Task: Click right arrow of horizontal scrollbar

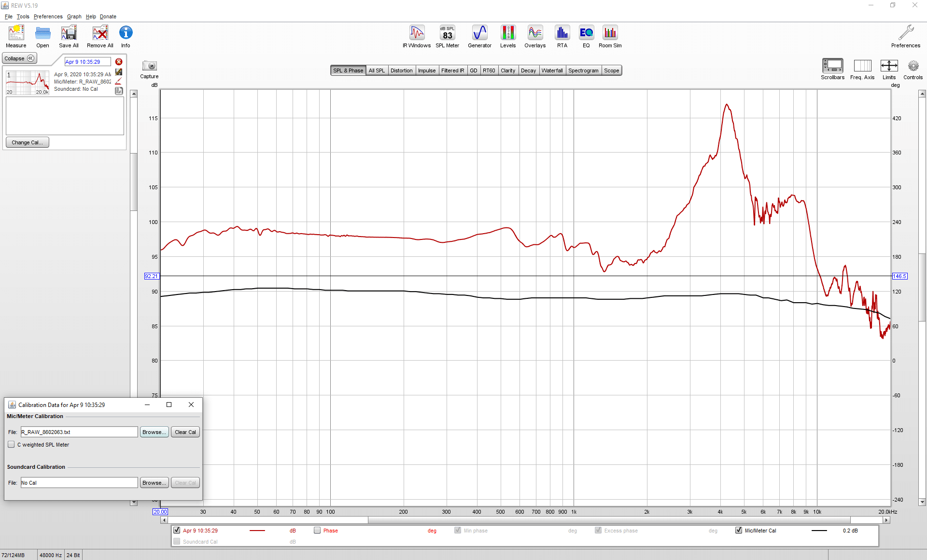Action: (886, 520)
